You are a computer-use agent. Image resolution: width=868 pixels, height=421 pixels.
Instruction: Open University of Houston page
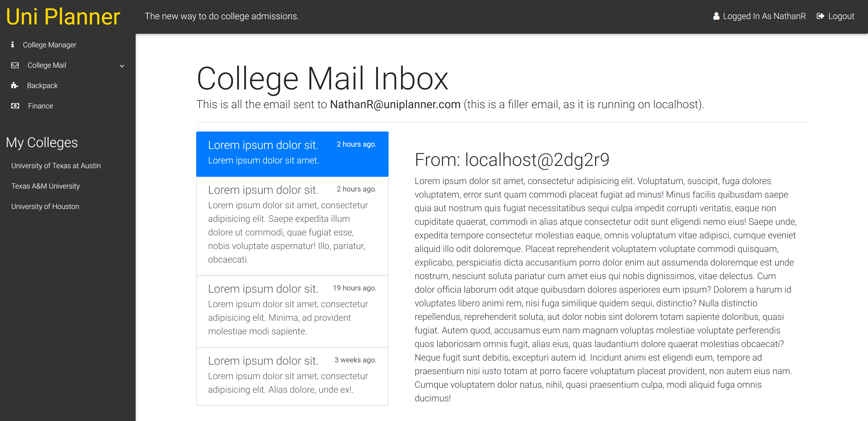pyautogui.click(x=45, y=206)
